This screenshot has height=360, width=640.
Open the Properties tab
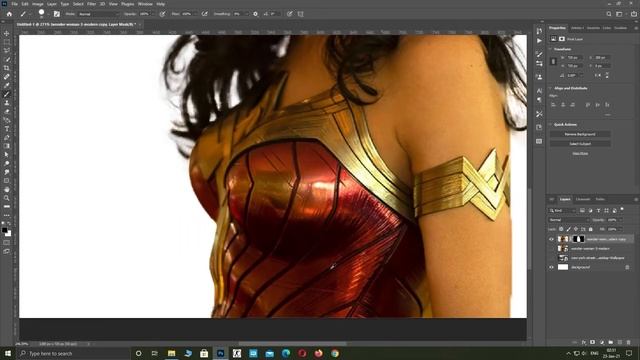[x=557, y=28]
